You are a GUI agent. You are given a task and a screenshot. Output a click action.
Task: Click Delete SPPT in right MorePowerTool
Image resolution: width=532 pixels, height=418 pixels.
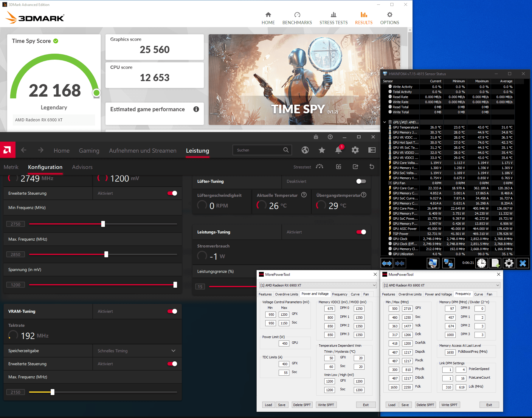point(425,405)
